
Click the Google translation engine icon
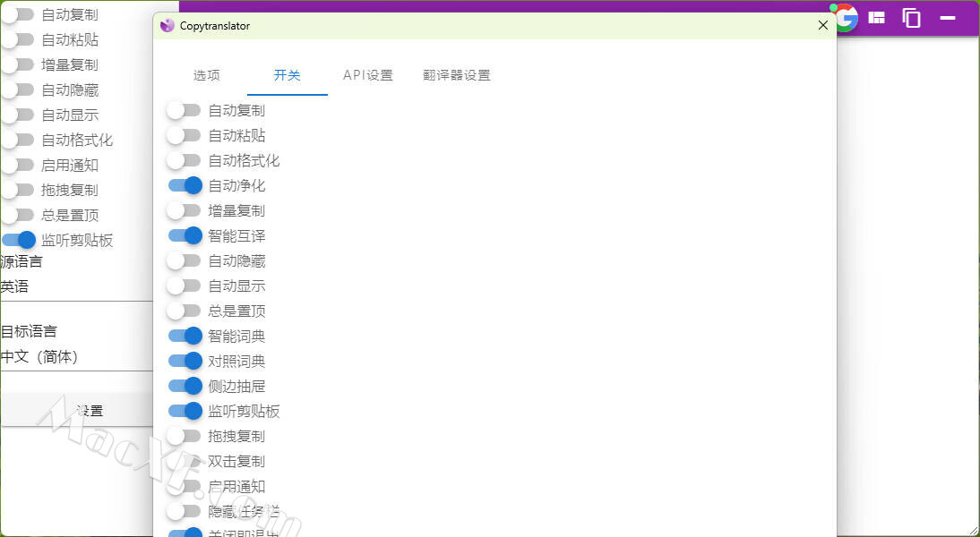[845, 18]
